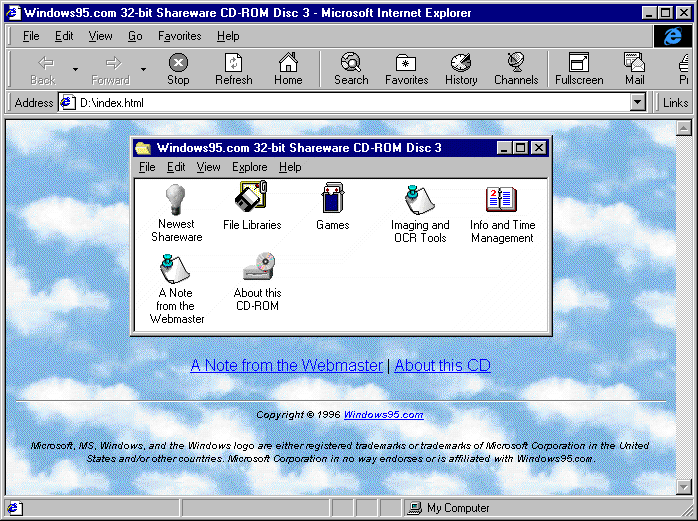Open the Address bar dropdown arrow
This screenshot has width=698, height=521.
[638, 102]
